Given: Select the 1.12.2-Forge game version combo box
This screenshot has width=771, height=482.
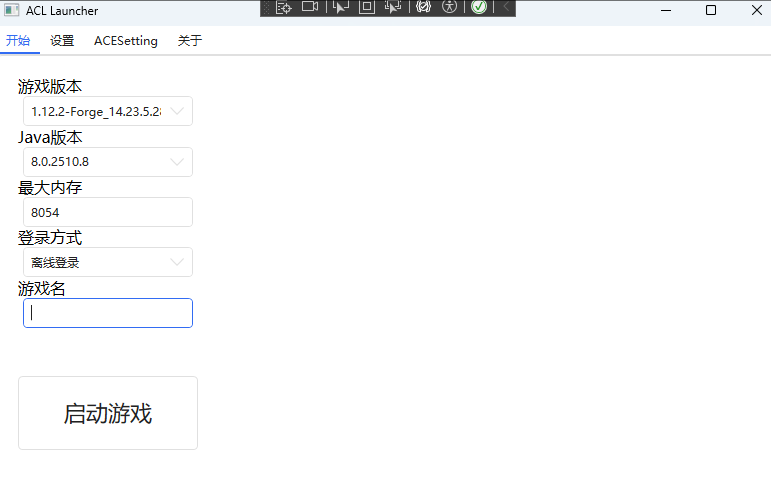Looking at the screenshot, I should coord(108,111).
